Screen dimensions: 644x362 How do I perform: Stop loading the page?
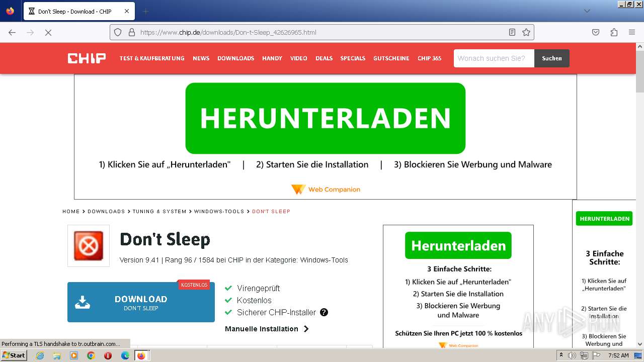coord(48,32)
